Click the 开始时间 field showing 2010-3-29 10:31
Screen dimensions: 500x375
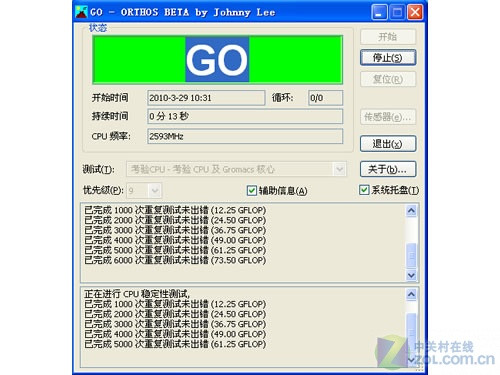(x=206, y=98)
